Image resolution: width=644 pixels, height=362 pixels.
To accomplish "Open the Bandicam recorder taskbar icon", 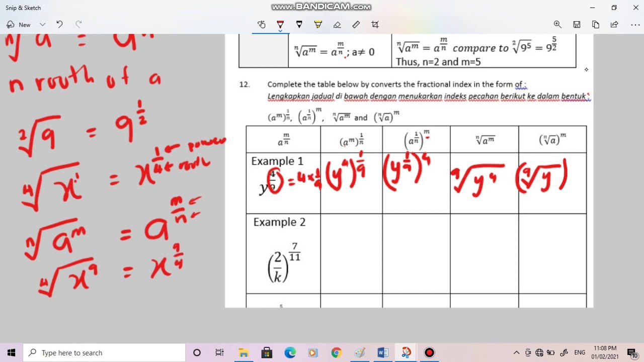I will pos(429,352).
